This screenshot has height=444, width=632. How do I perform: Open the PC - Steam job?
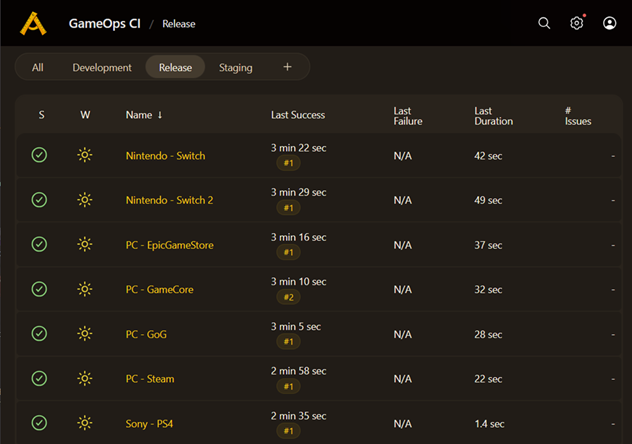coord(150,379)
